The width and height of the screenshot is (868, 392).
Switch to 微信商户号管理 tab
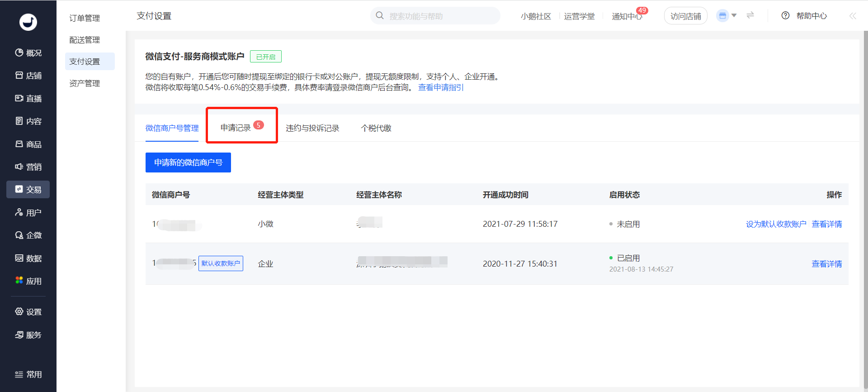[x=172, y=128]
